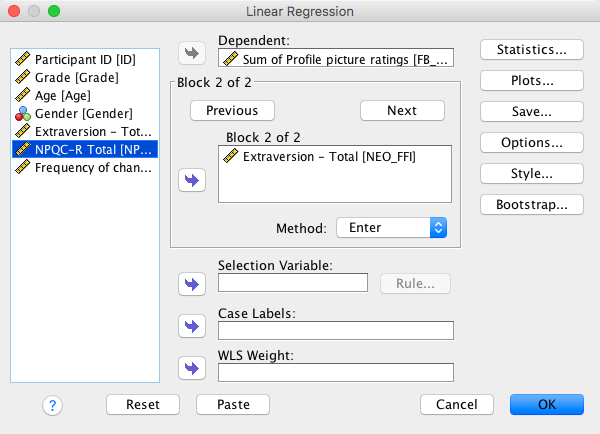Open the Statistics options dialog
600x434 pixels.
click(532, 49)
